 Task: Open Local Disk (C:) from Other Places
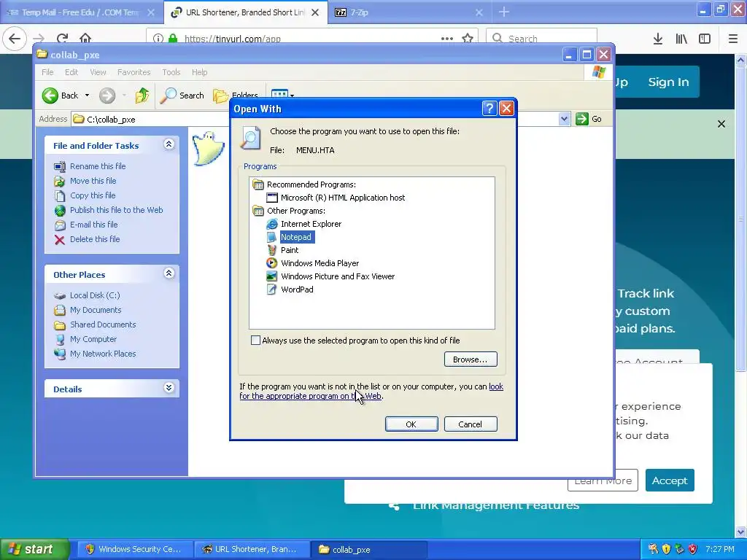(x=95, y=296)
